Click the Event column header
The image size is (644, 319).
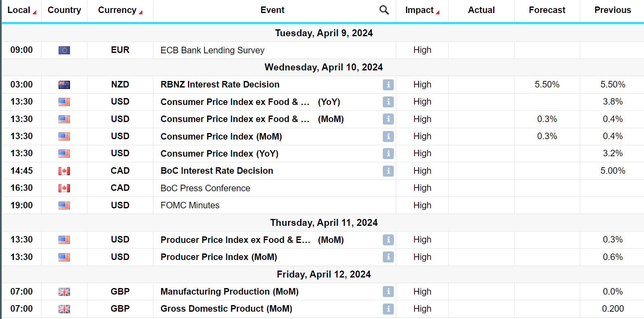coord(272,10)
